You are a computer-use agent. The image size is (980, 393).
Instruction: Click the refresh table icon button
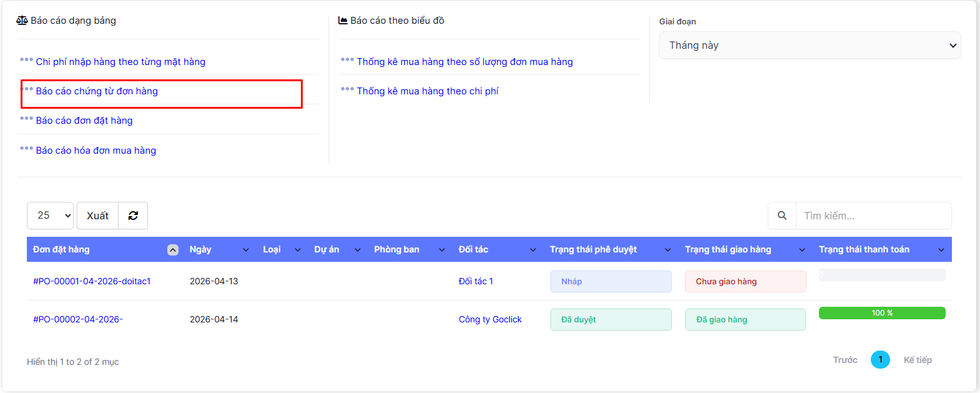coord(133,216)
